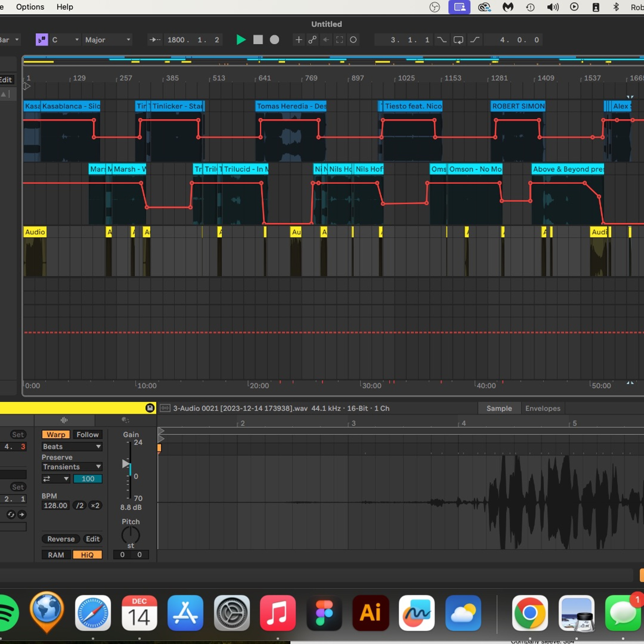Halve tempo with the /2 button
This screenshot has height=644, width=644.
(x=80, y=505)
